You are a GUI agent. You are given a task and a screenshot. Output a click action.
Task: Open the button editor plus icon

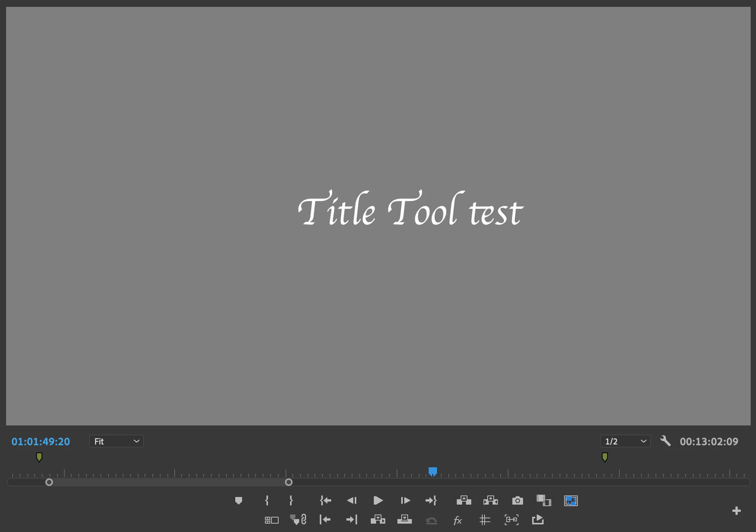click(x=736, y=511)
